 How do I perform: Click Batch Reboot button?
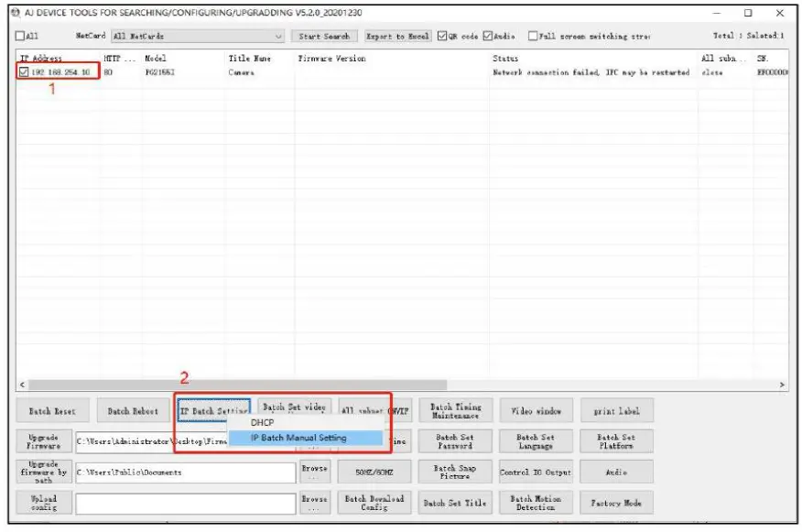click(x=133, y=411)
